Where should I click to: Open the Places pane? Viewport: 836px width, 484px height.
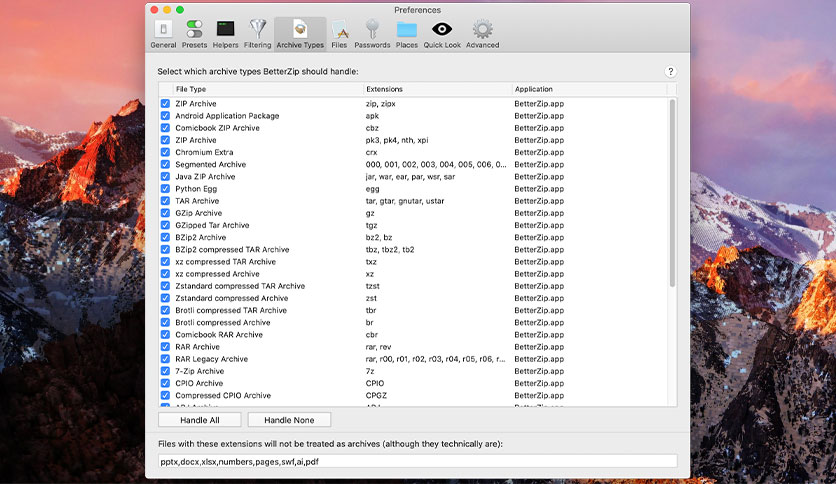click(407, 34)
